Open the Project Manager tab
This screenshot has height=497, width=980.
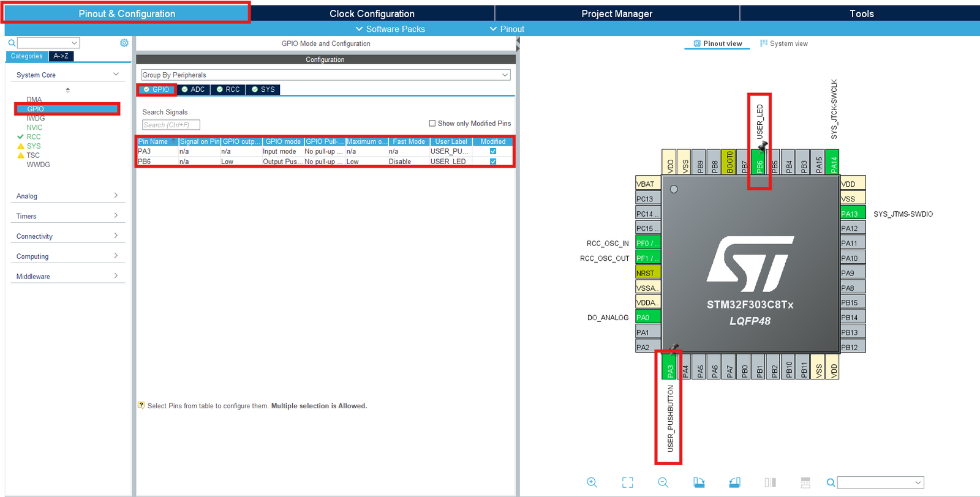pos(617,13)
